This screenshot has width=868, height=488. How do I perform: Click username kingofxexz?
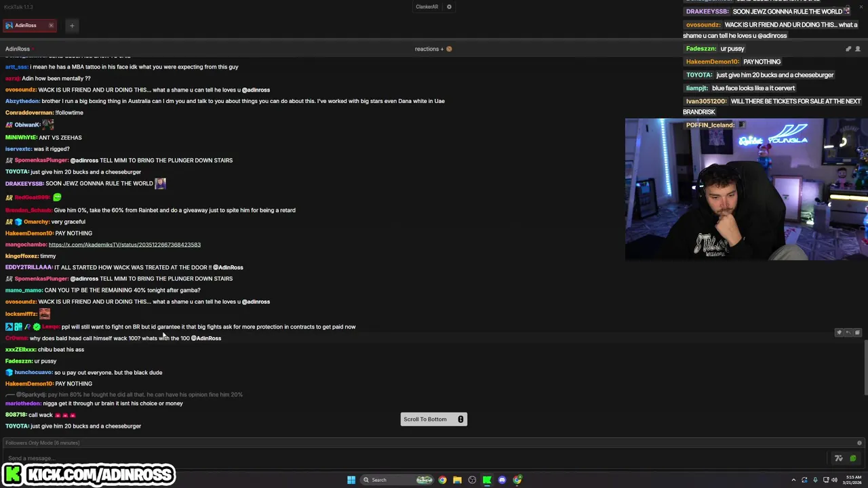click(21, 256)
